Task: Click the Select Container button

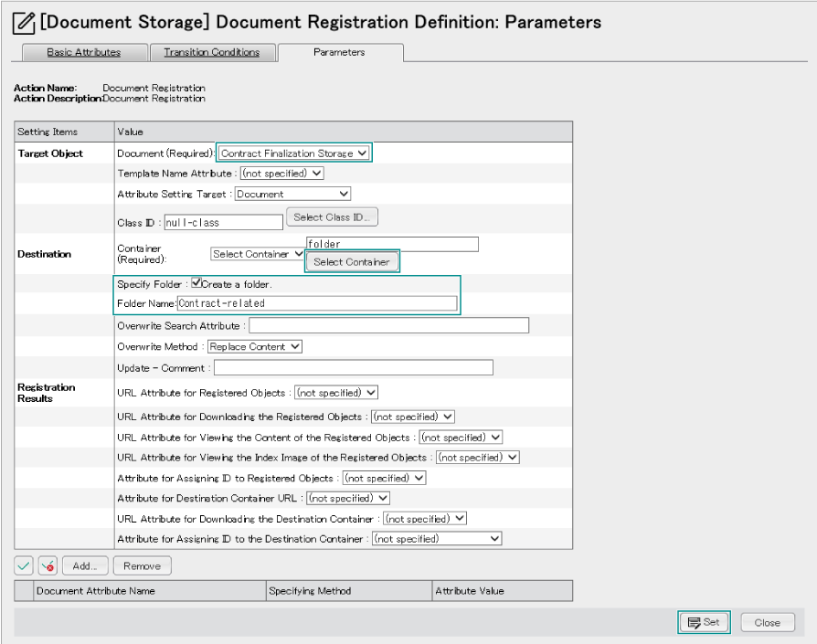Action: point(352,262)
